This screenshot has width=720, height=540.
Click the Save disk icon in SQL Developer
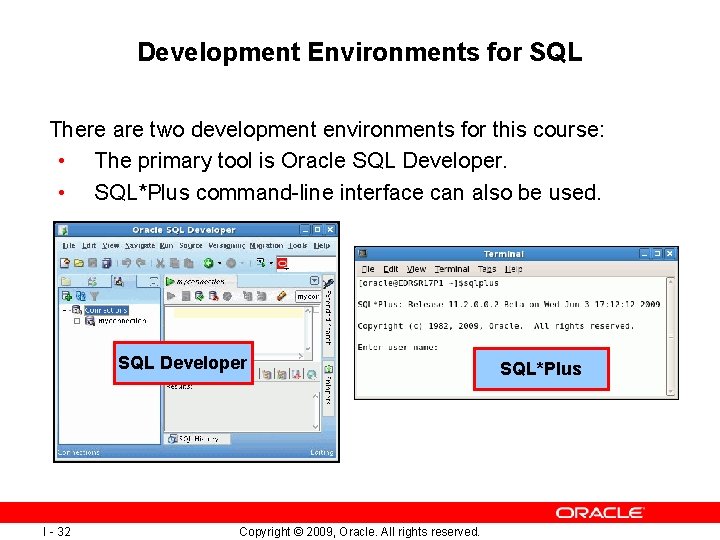tap(93, 263)
